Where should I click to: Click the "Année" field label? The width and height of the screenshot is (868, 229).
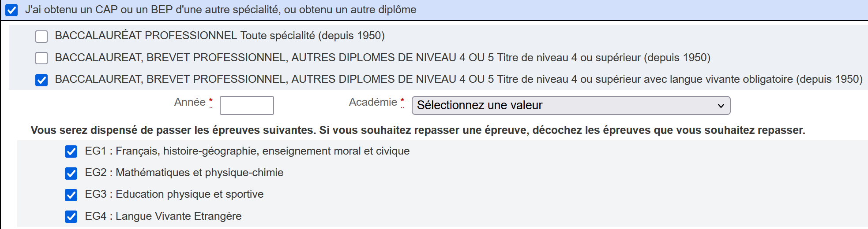coord(190,102)
